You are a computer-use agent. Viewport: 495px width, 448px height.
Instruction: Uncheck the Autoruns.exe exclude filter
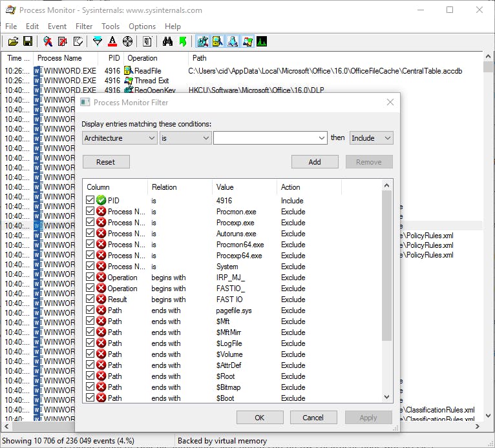(x=90, y=233)
